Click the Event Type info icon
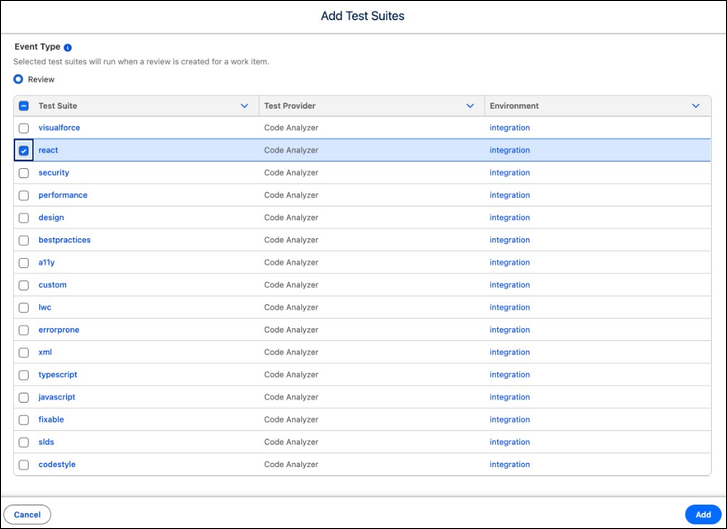727x529 pixels. pyautogui.click(x=68, y=47)
